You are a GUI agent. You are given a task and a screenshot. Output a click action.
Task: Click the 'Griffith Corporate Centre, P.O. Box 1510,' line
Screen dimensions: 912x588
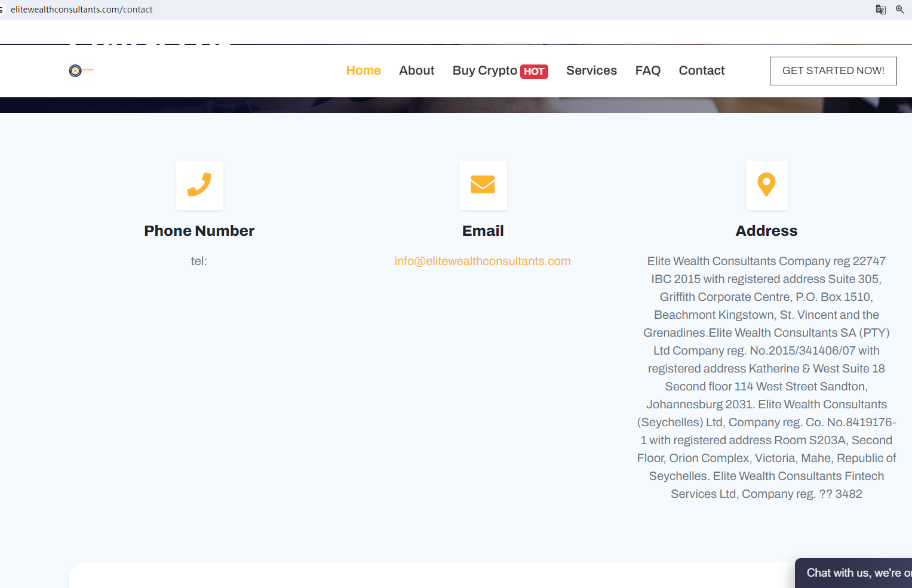pos(766,297)
